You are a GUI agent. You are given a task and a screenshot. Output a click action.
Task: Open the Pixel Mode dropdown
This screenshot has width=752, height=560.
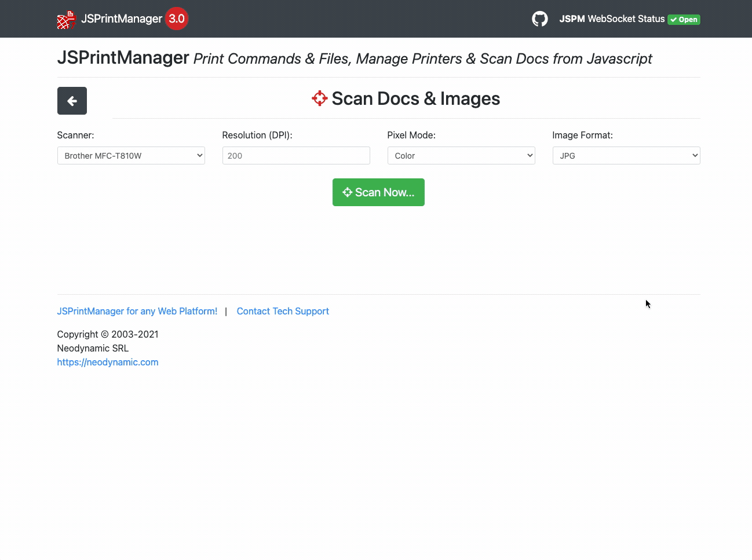[x=461, y=155]
